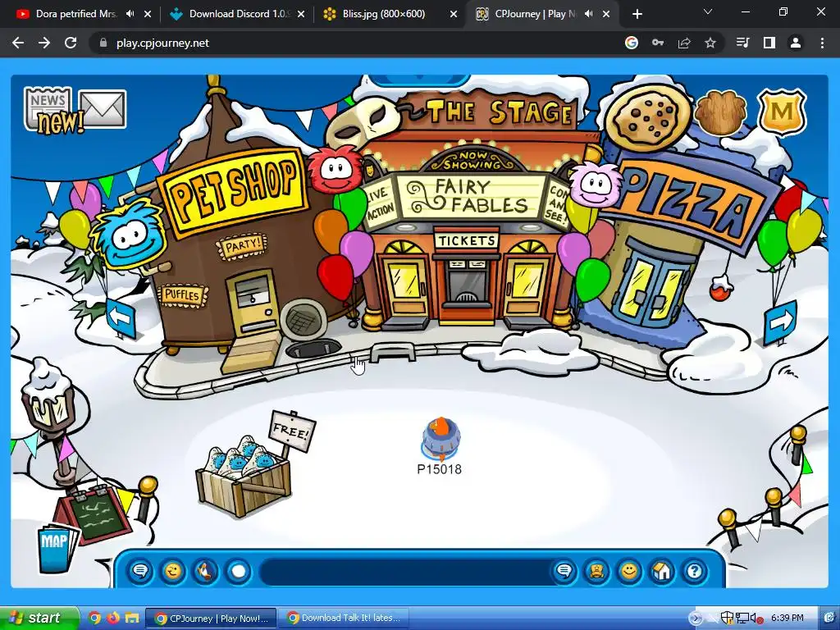Click the 6:39 PM clock
Viewport: 840px width, 630px height.
(x=787, y=619)
